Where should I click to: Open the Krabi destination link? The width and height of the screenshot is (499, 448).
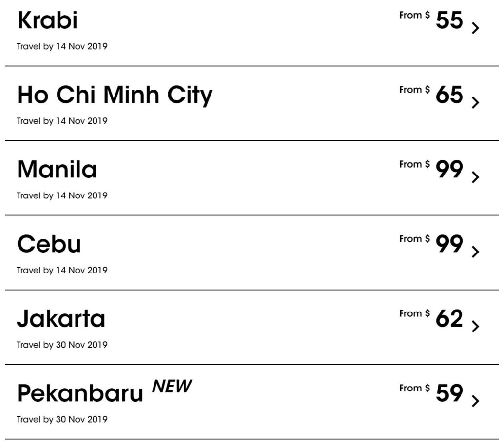47,21
